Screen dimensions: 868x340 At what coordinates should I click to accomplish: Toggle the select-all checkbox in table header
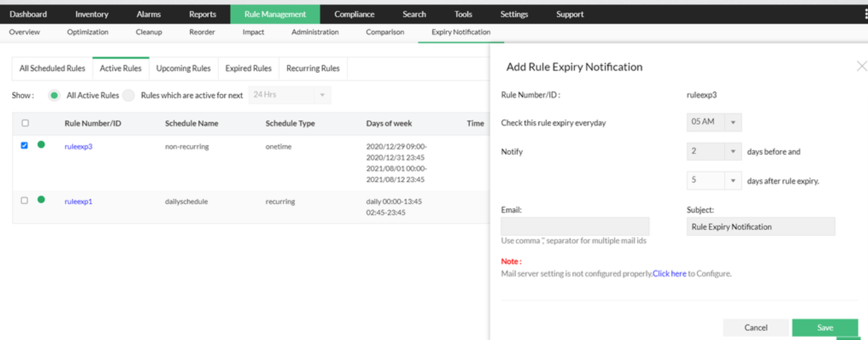(x=25, y=123)
